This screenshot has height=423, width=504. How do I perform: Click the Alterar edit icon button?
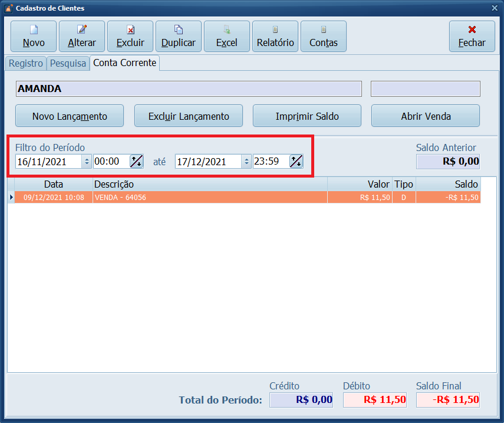pyautogui.click(x=82, y=37)
